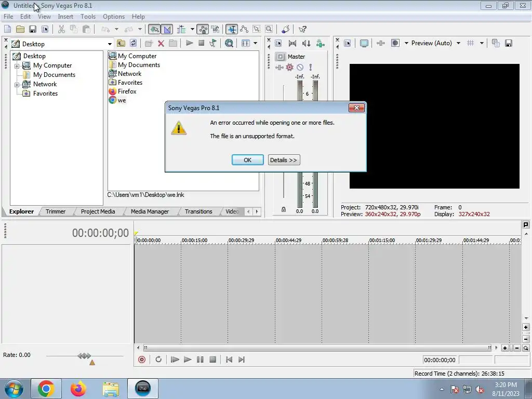The width and height of the screenshot is (532, 399).
Task: Expand Network in the folder tree
Action: 17,85
